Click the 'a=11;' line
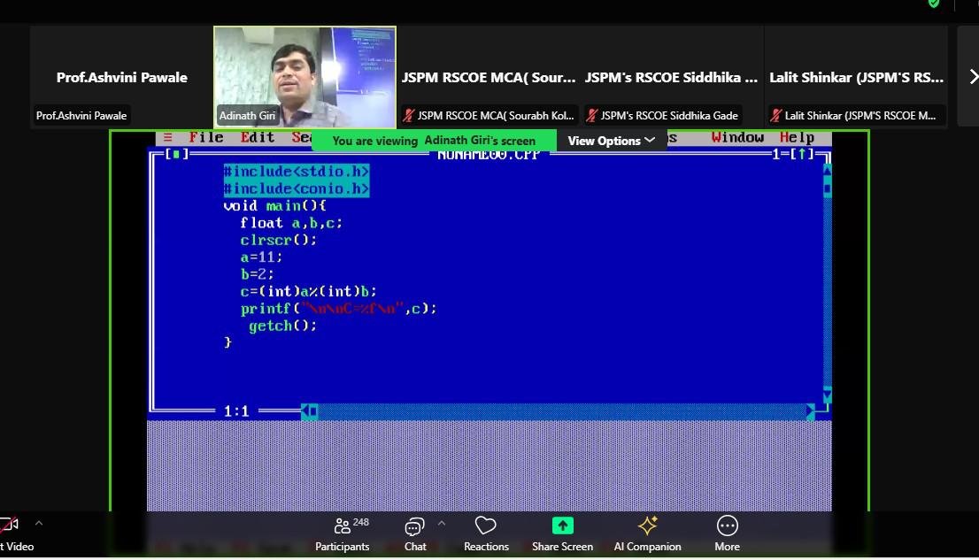Image resolution: width=979 pixels, height=560 pixels. coord(262,257)
